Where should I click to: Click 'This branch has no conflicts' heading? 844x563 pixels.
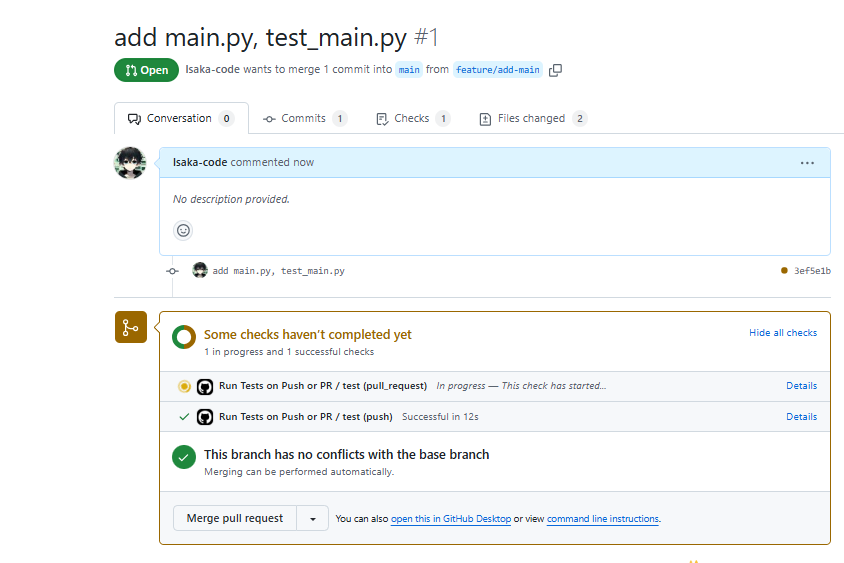pyautogui.click(x=347, y=454)
